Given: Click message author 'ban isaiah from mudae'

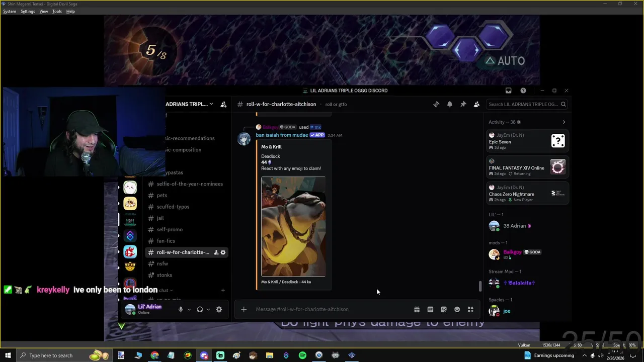Looking at the screenshot, I should 282,135.
